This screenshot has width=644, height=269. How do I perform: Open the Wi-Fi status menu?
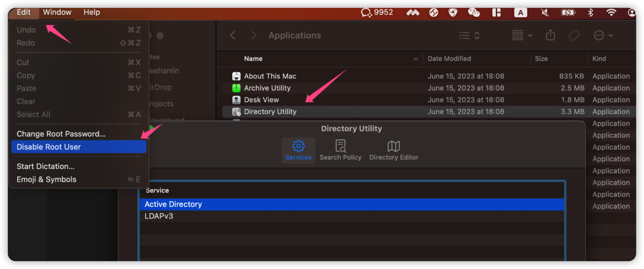pos(611,12)
